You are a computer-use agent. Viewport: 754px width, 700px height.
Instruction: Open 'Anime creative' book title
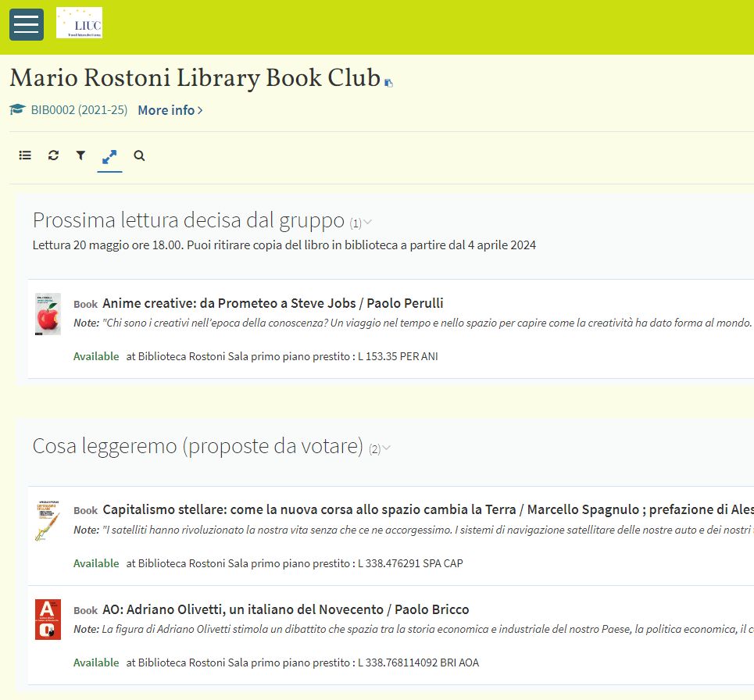click(273, 303)
